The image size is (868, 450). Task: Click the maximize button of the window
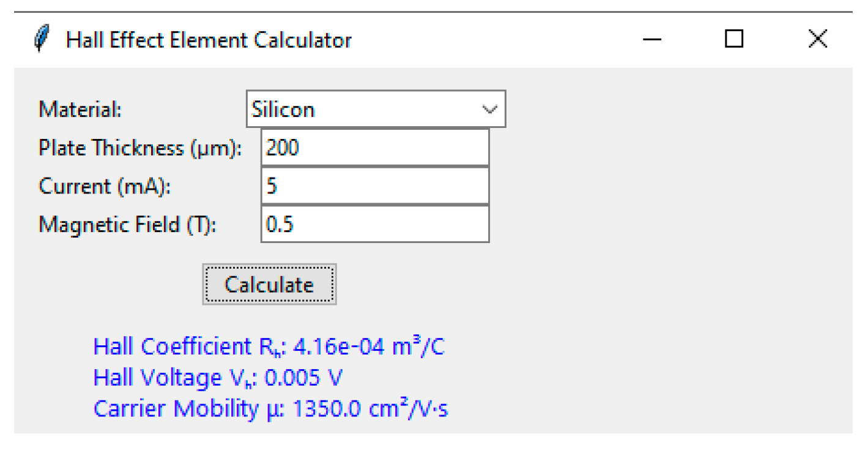pyautogui.click(x=734, y=39)
